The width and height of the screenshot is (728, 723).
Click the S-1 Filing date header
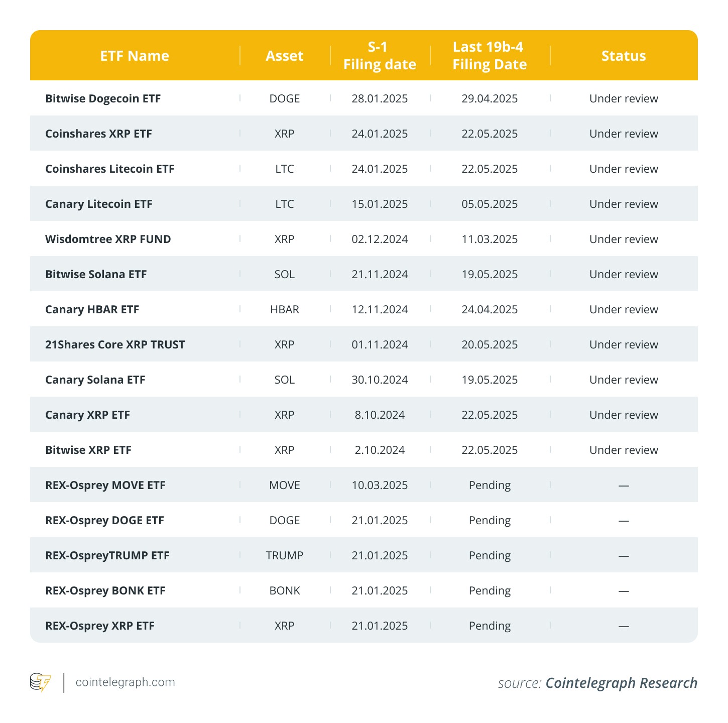(380, 56)
